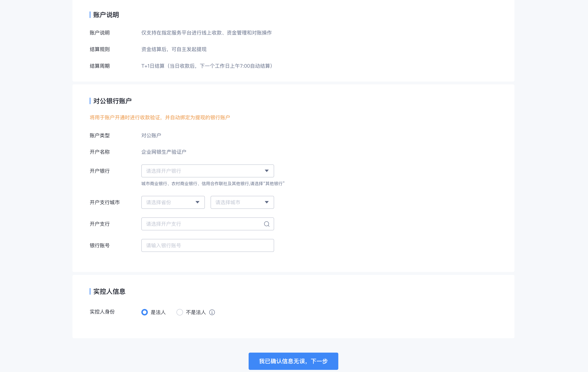This screenshot has width=588, height=372.
Task: Click the 对公银行账户 section heading
Action: pos(112,101)
